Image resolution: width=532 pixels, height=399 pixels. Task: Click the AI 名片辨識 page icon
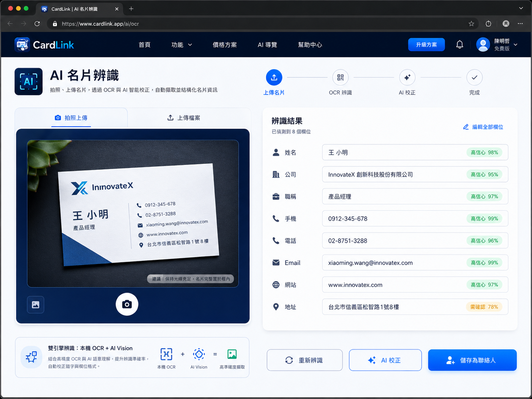coord(29,82)
